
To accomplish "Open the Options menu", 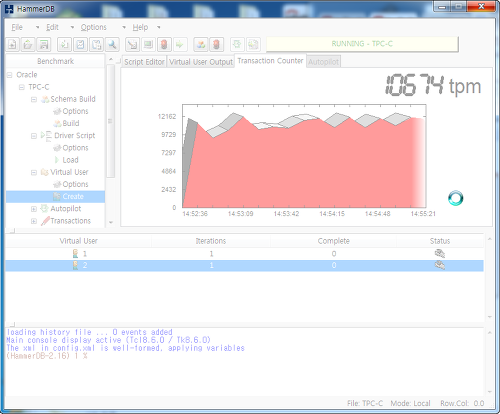I will point(94,27).
